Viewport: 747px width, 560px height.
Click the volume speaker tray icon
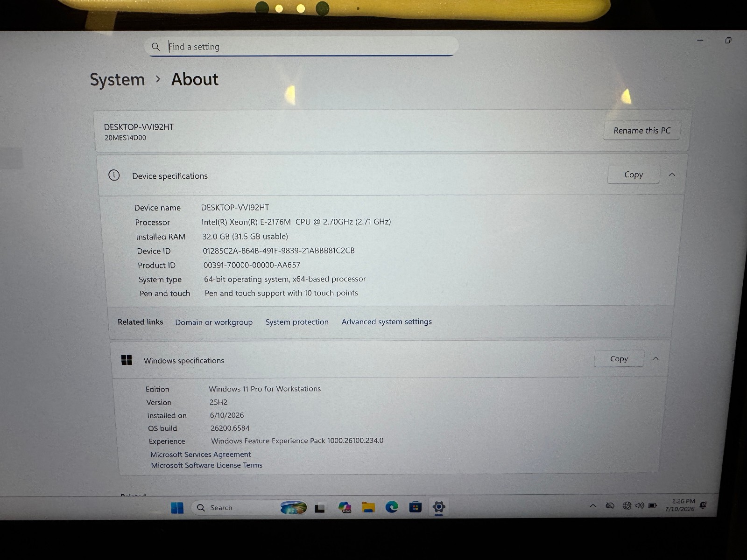coord(640,505)
